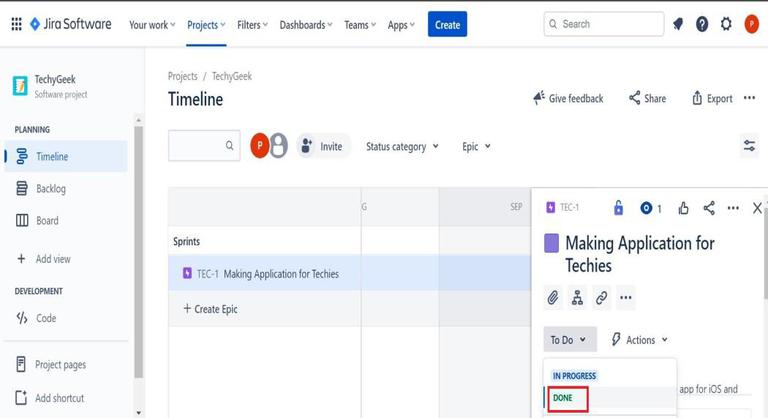Toggle the watch eye icon
Viewport: 768px width, 418px height.
point(647,208)
